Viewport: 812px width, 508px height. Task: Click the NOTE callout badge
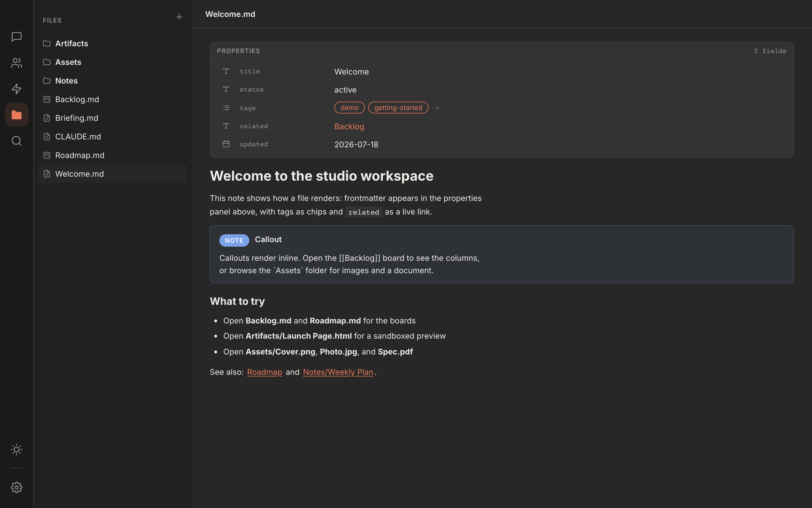(x=234, y=240)
